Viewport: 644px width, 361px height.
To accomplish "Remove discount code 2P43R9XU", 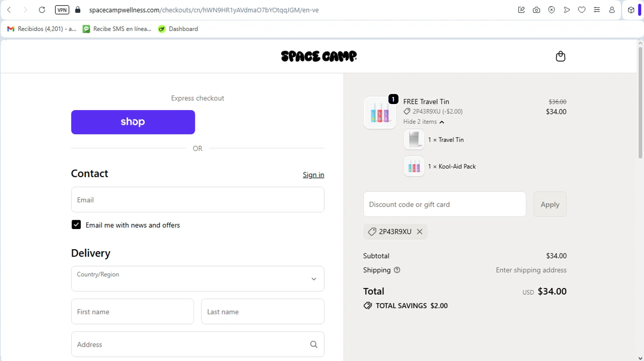I will click(x=419, y=232).
